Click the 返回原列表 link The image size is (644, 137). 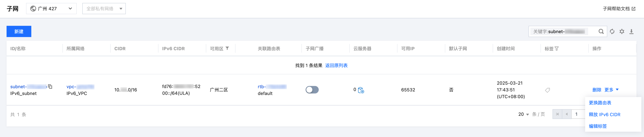pyautogui.click(x=336, y=65)
